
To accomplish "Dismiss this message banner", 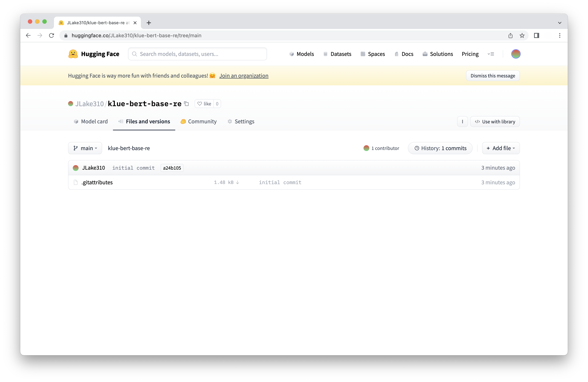I will point(492,76).
